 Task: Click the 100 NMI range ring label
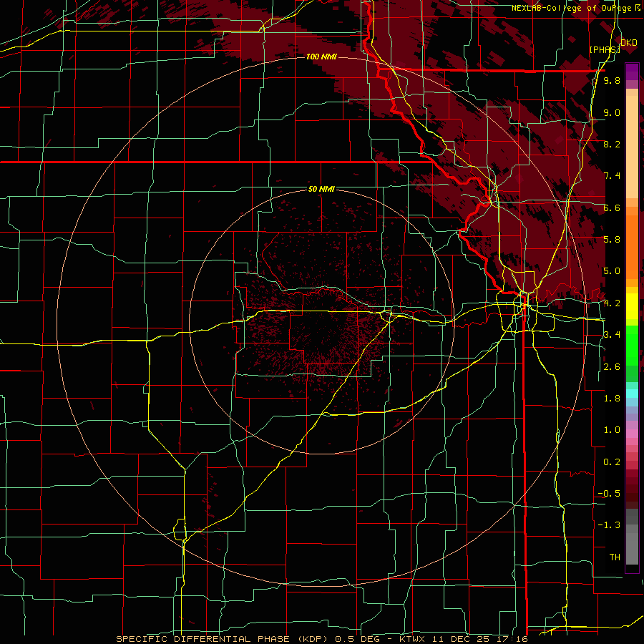click(x=321, y=57)
